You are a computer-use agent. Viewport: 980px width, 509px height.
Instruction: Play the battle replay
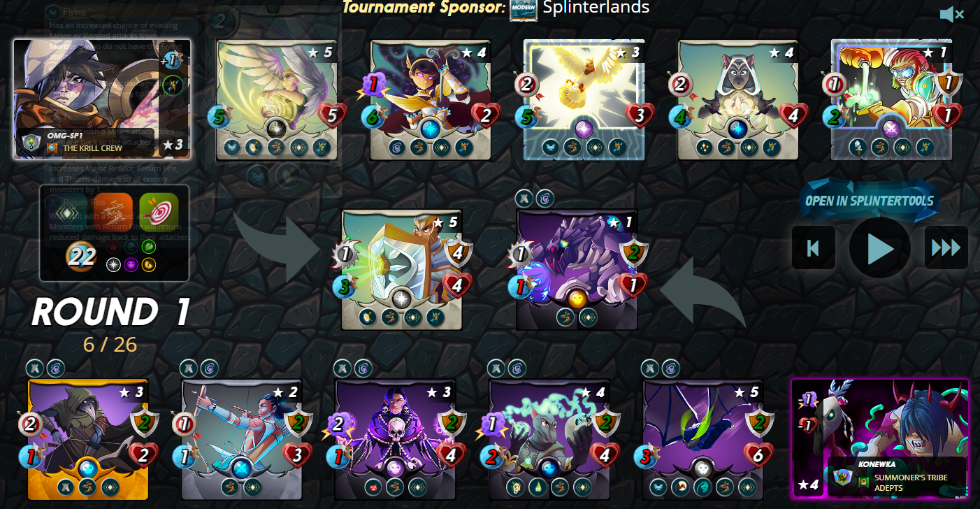tap(880, 248)
